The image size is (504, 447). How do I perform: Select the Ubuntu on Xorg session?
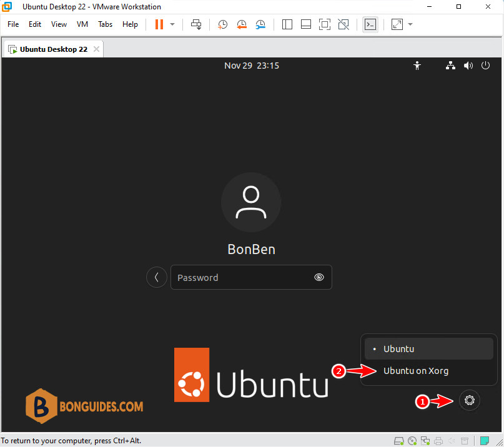point(429,370)
